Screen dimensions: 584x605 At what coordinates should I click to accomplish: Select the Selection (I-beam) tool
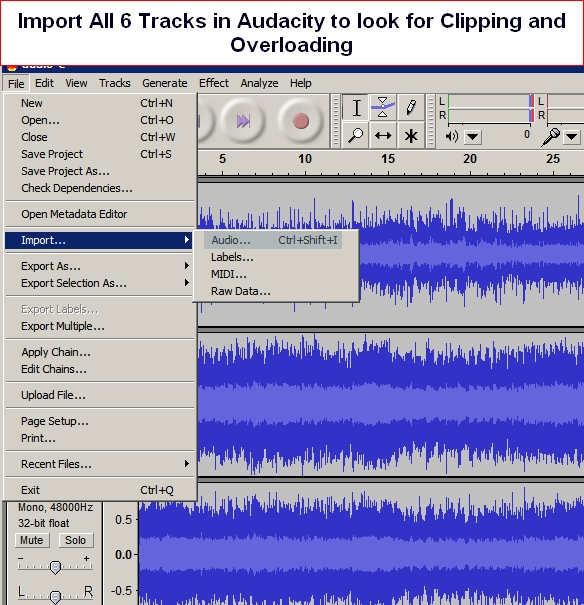(356, 107)
